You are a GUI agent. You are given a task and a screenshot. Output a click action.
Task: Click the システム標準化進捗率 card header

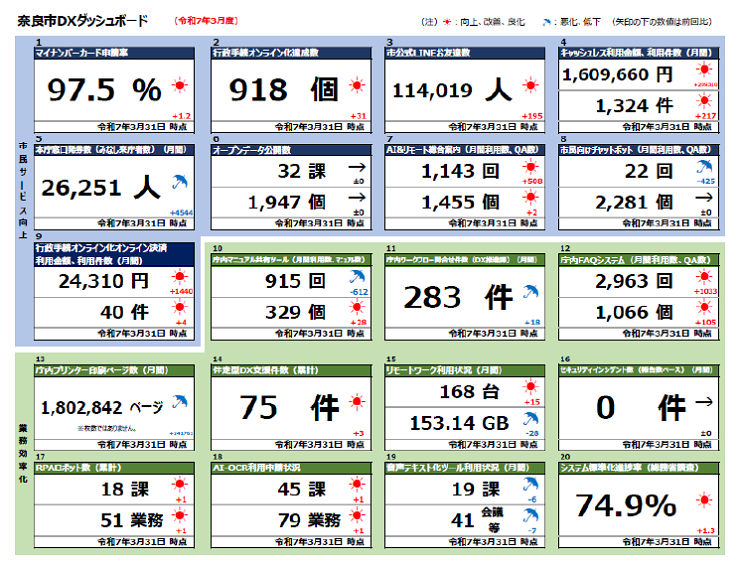tap(639, 468)
